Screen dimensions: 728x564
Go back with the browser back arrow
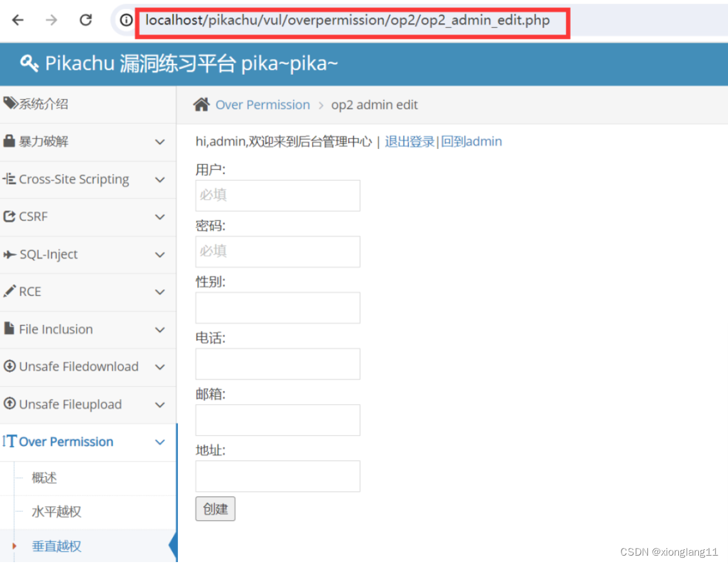(17, 20)
